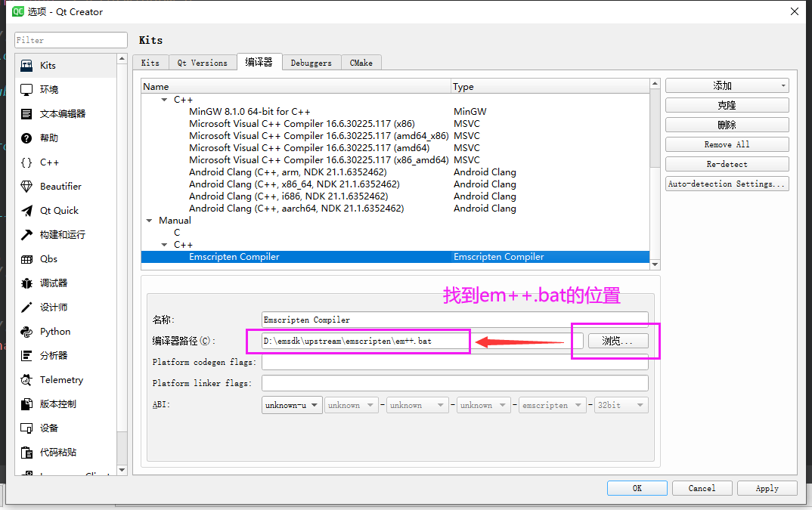Collapse the Manual tree node
This screenshot has width=812, height=510.
(148, 220)
